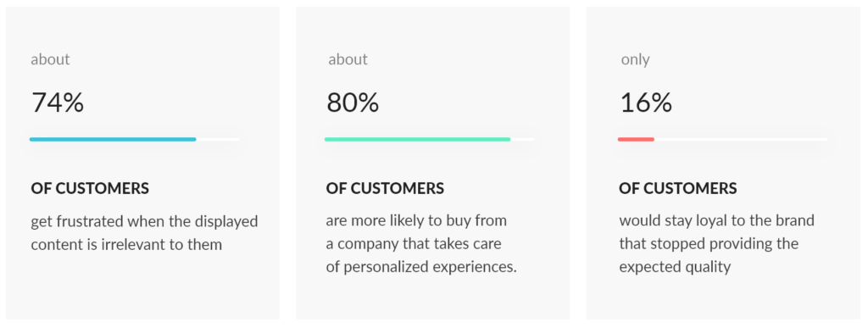This screenshot has width=868, height=328.
Task: Click the 'only' label above 16%
Action: click(636, 59)
